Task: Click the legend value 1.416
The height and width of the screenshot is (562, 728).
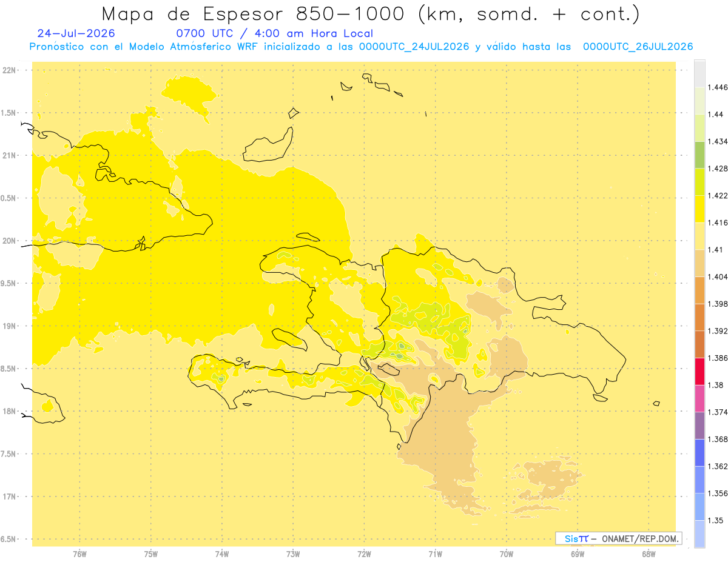Action: (x=718, y=222)
